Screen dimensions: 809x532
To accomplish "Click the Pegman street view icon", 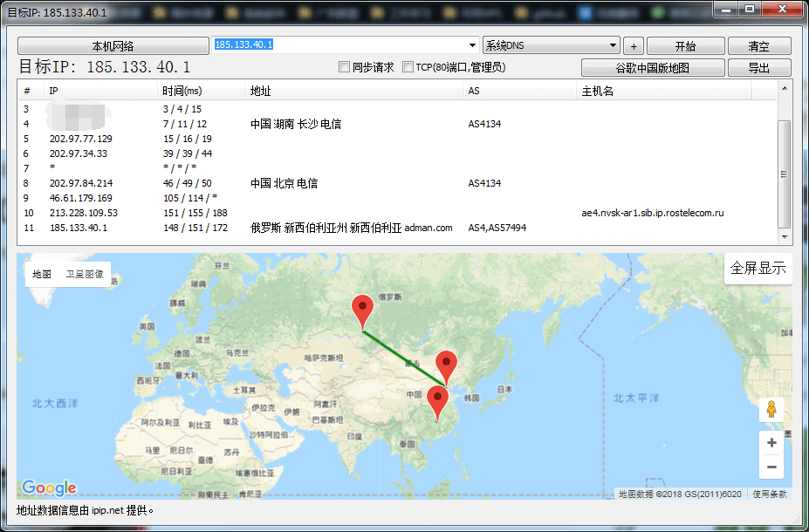I will [x=771, y=410].
